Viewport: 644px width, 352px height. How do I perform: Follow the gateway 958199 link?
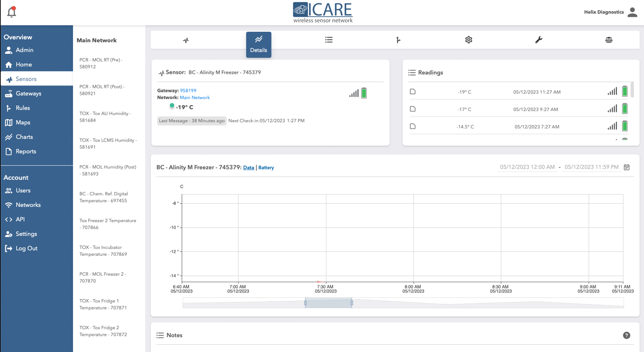(188, 90)
